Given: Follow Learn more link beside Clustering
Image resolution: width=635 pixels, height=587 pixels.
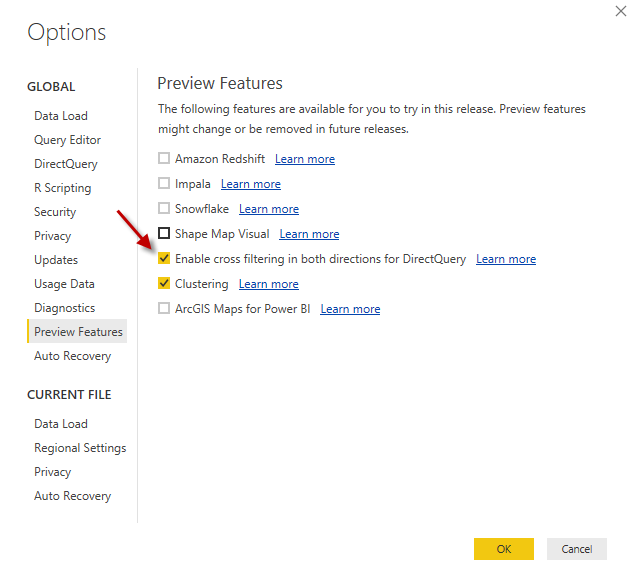Looking at the screenshot, I should tap(268, 284).
